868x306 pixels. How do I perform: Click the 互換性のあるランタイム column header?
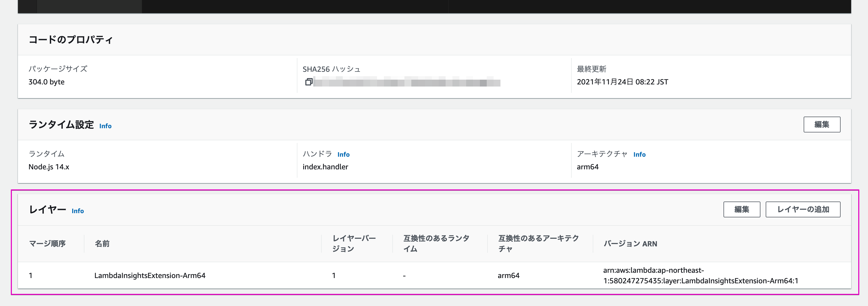pos(436,243)
